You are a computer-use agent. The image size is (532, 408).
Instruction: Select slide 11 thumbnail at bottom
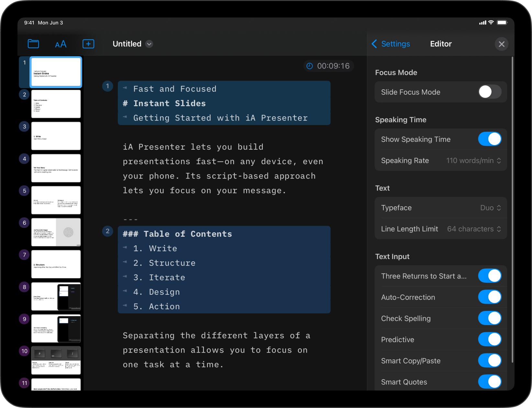[56, 384]
